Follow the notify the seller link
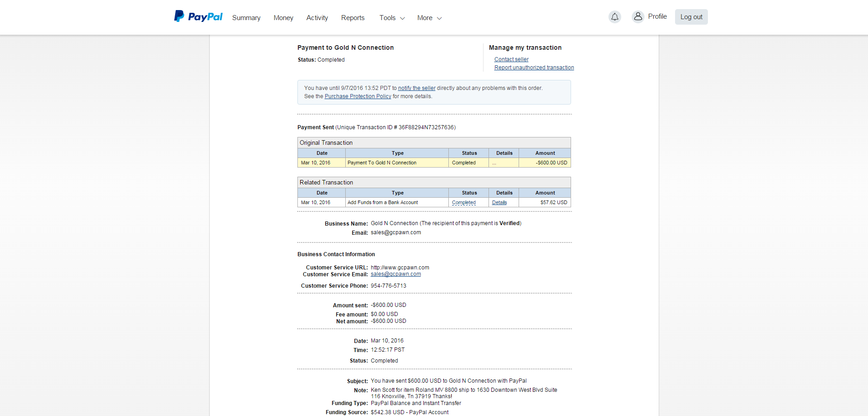This screenshot has width=868, height=416. [416, 88]
